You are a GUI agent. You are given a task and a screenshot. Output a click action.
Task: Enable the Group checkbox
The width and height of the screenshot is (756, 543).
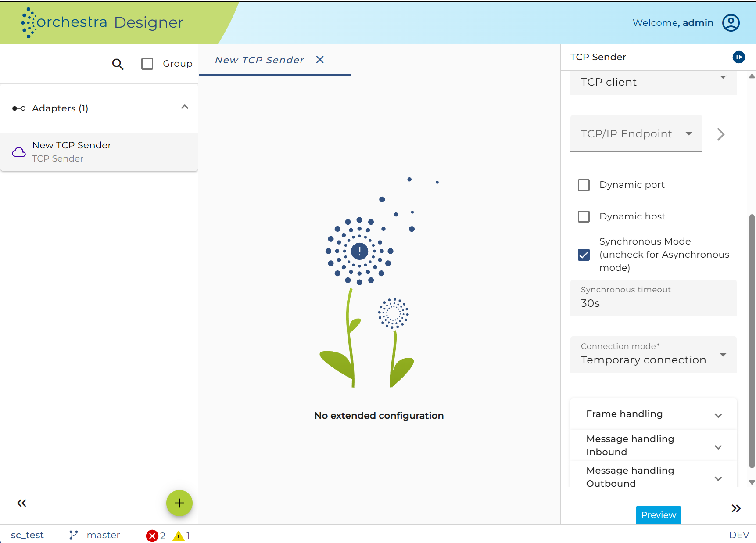pos(147,64)
